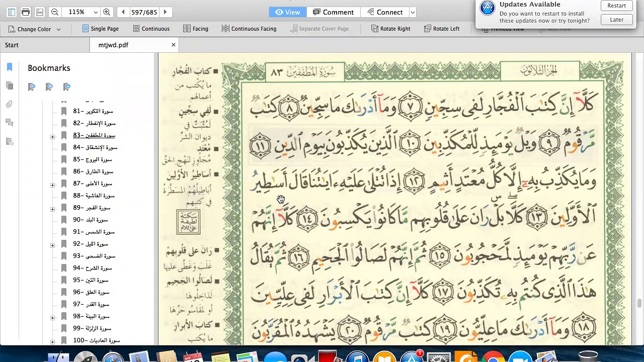This screenshot has height=362, width=644.
Task: Switch to Comment mode
Action: (x=333, y=12)
